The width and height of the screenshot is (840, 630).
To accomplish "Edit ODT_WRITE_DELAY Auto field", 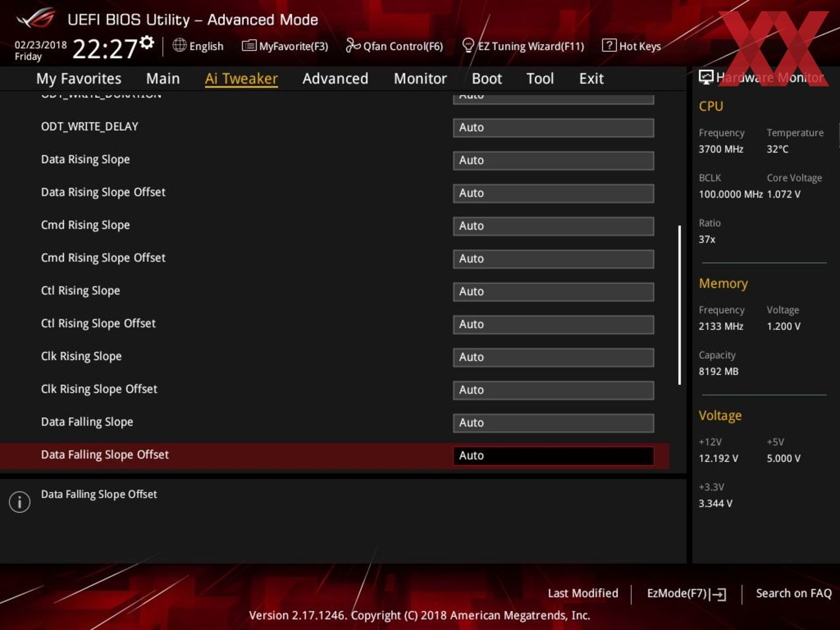I will tap(553, 128).
